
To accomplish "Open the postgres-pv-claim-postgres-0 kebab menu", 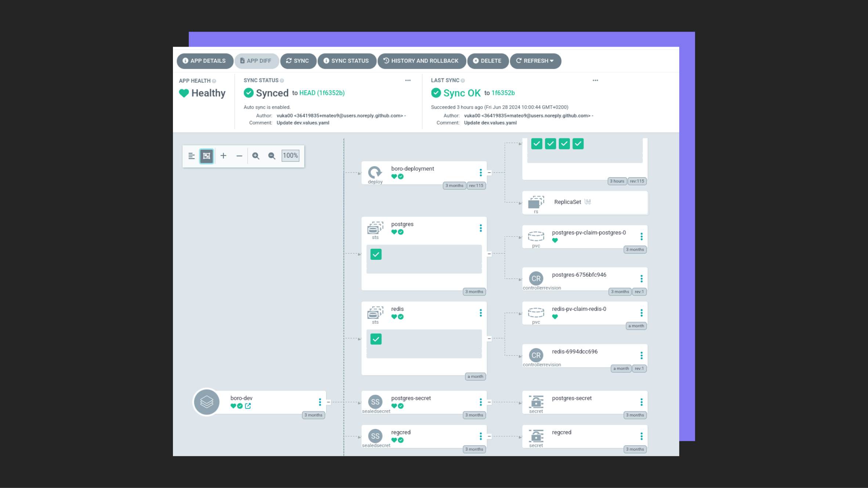I will coord(641,237).
